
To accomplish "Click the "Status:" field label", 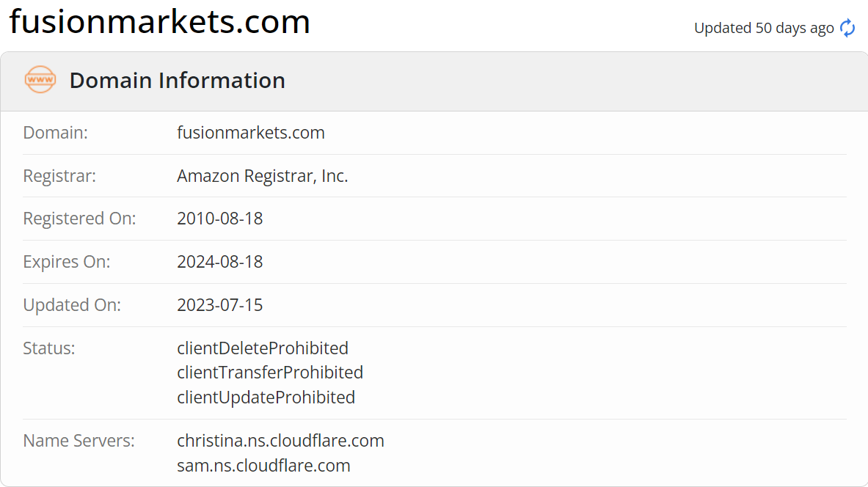I will [49, 348].
